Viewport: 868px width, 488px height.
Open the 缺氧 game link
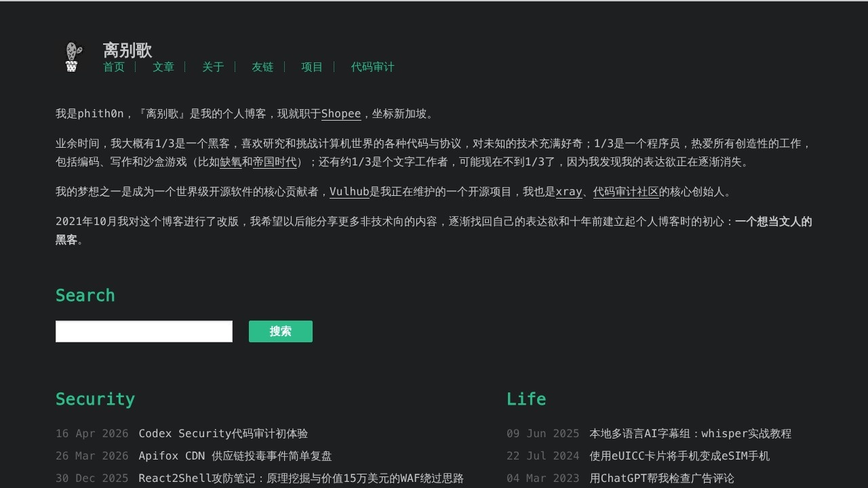(231, 162)
